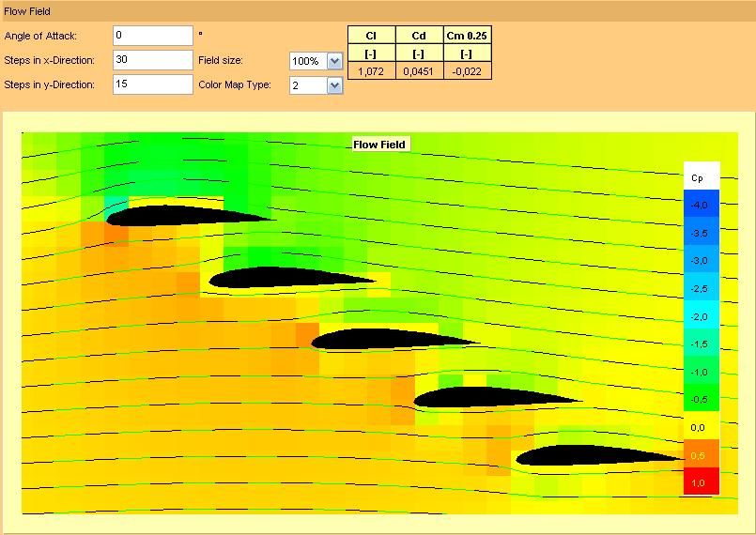
Task: Click the Cm 0.25 column header
Action: [467, 36]
